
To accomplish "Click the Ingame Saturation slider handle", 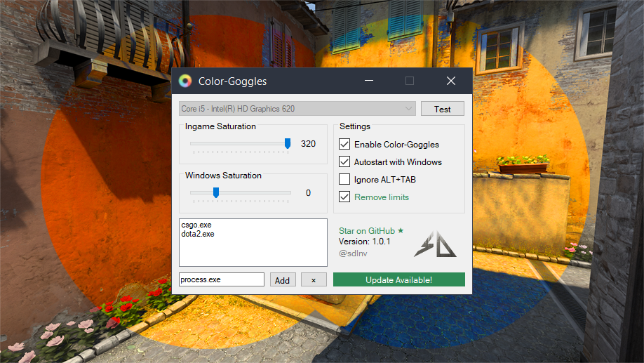I will pos(288,143).
